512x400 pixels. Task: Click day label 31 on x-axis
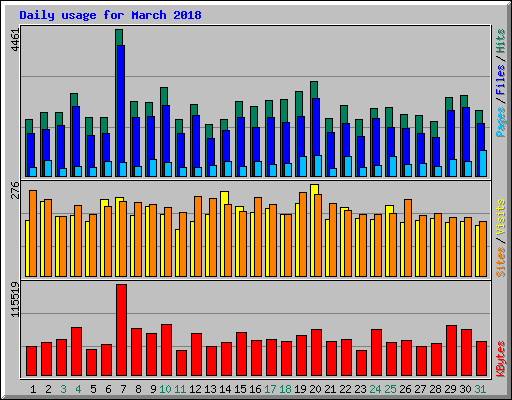click(x=480, y=389)
